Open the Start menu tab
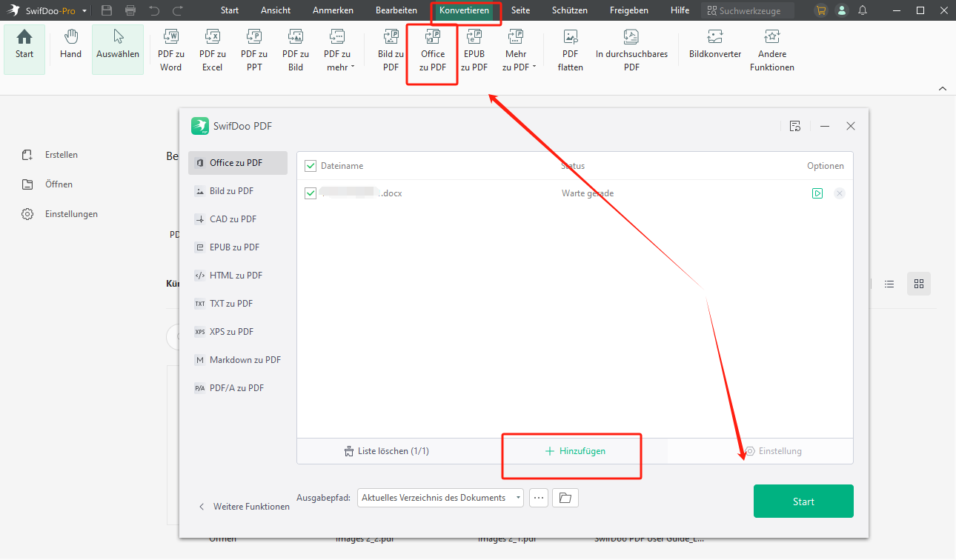 (x=230, y=10)
